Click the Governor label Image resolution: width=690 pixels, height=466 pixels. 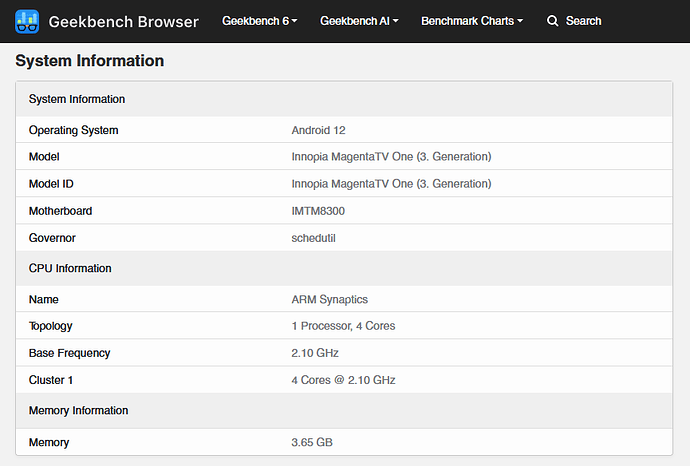[x=52, y=238]
